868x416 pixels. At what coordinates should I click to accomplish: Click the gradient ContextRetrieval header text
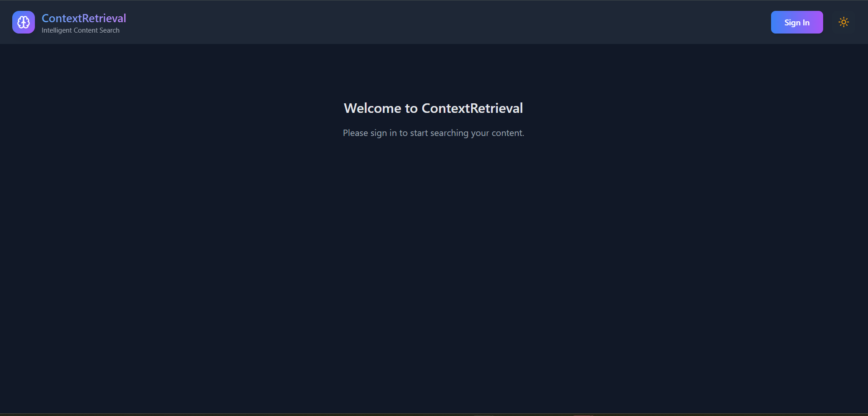(x=84, y=18)
